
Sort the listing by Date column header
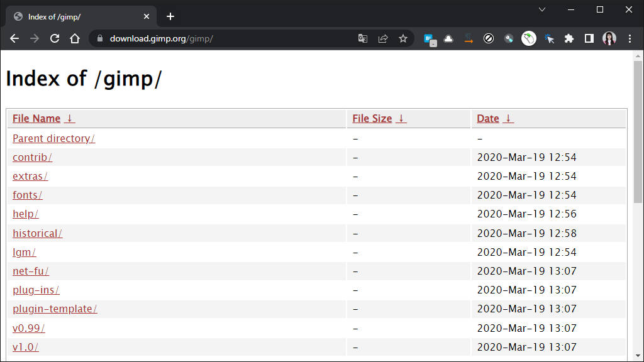pos(488,118)
